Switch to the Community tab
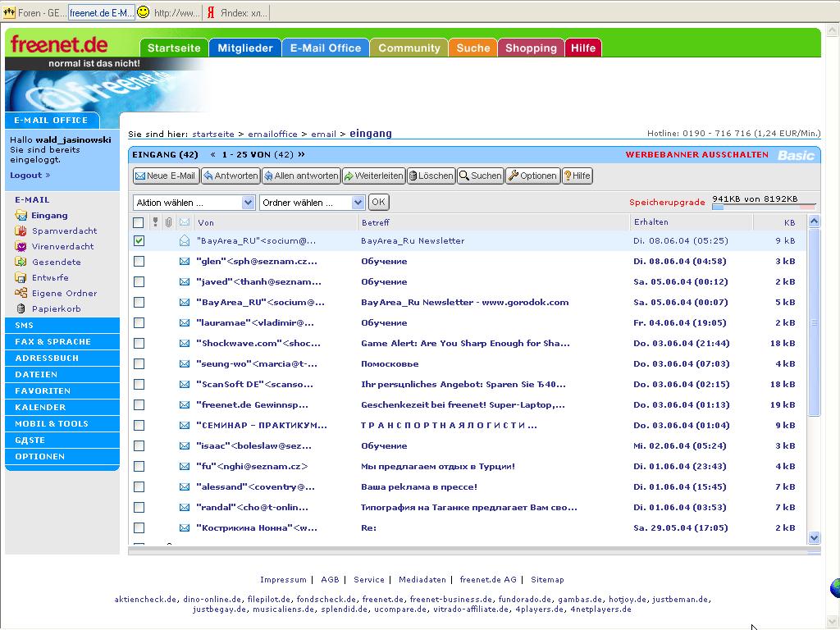Viewport: 840px width, 630px height. [409, 48]
